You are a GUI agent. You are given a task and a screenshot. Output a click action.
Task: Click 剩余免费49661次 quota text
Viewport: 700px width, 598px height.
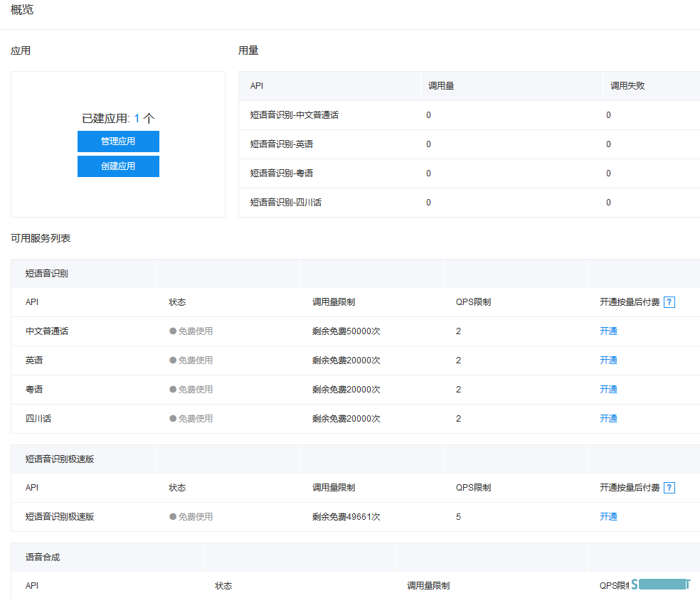[346, 517]
